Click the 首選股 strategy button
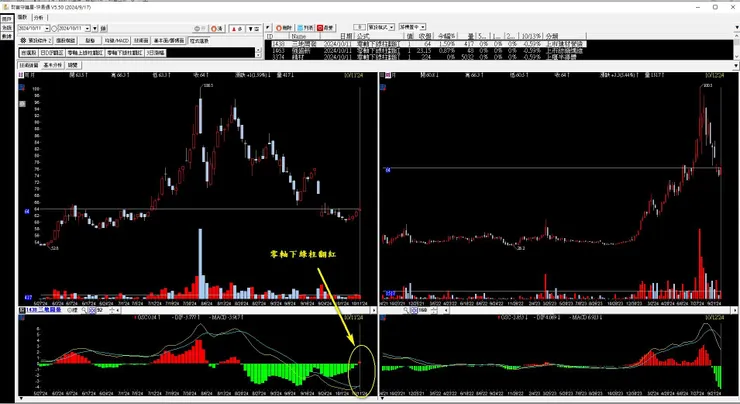This screenshot has width=740, height=404. (29, 53)
